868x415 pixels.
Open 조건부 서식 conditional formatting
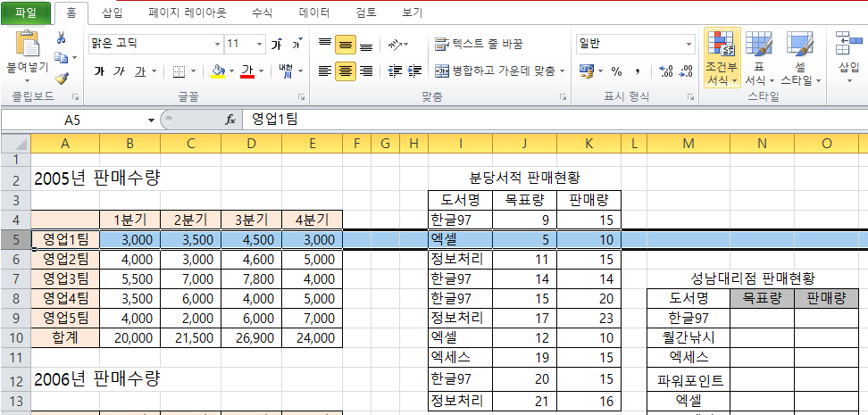[722, 58]
